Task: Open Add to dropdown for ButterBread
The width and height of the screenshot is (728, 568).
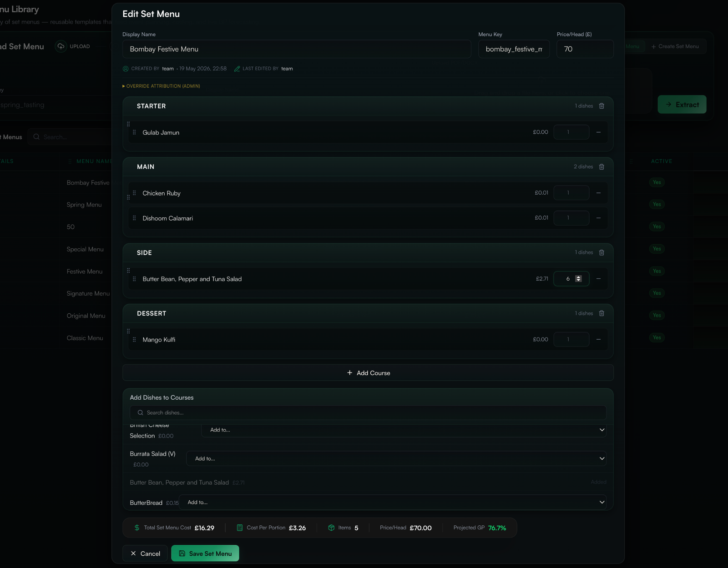Action: pos(393,502)
